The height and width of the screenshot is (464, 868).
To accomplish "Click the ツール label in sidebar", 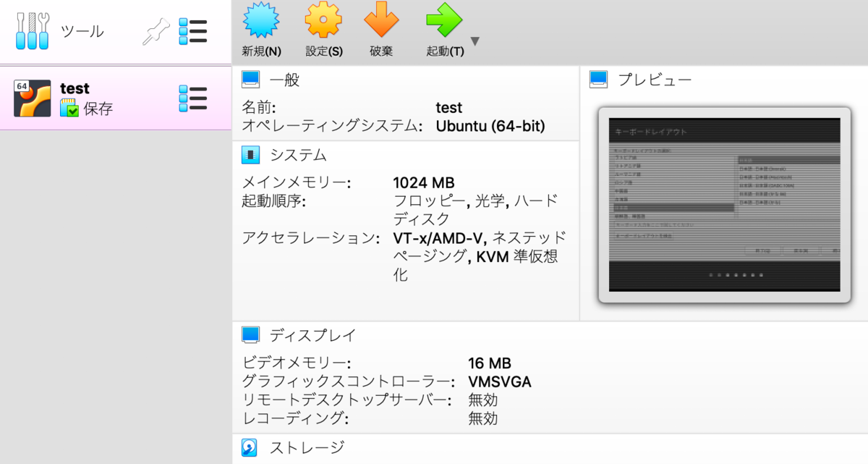I will (82, 31).
